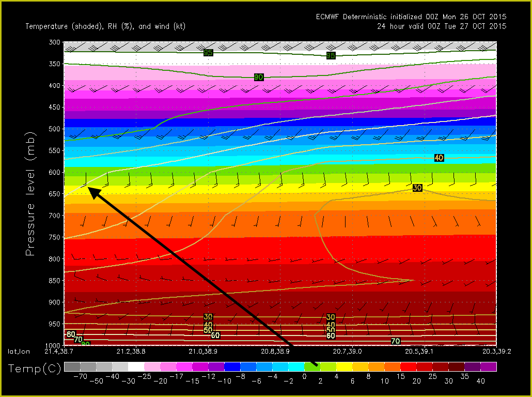Select the '20.5,39.1' coordinate label
Viewport: 532px width, 397px height.
(x=419, y=352)
